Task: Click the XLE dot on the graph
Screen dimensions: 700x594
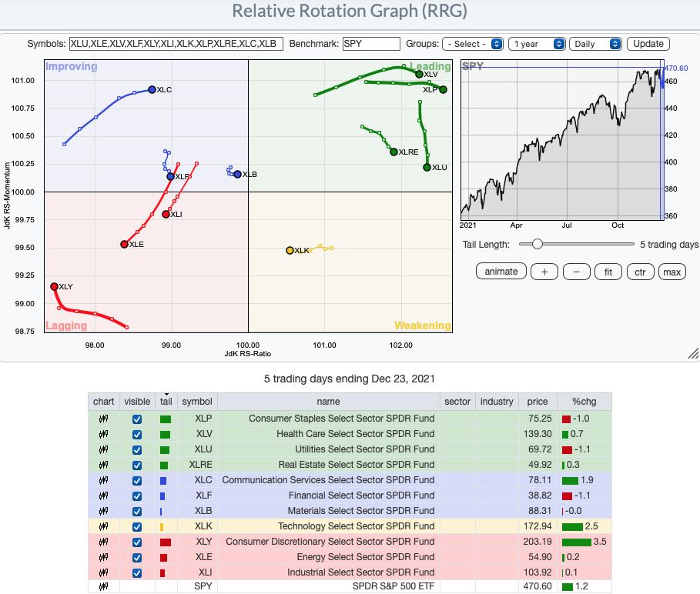Action: tap(125, 245)
